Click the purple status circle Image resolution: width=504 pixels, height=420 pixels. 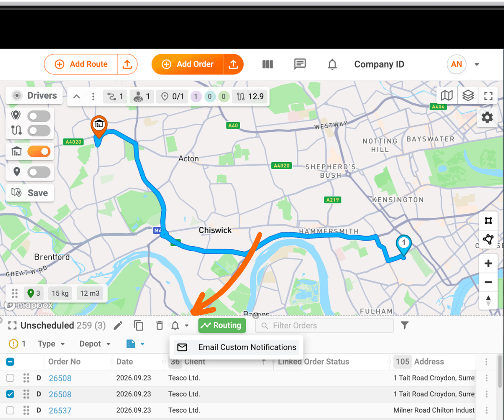[196, 97]
